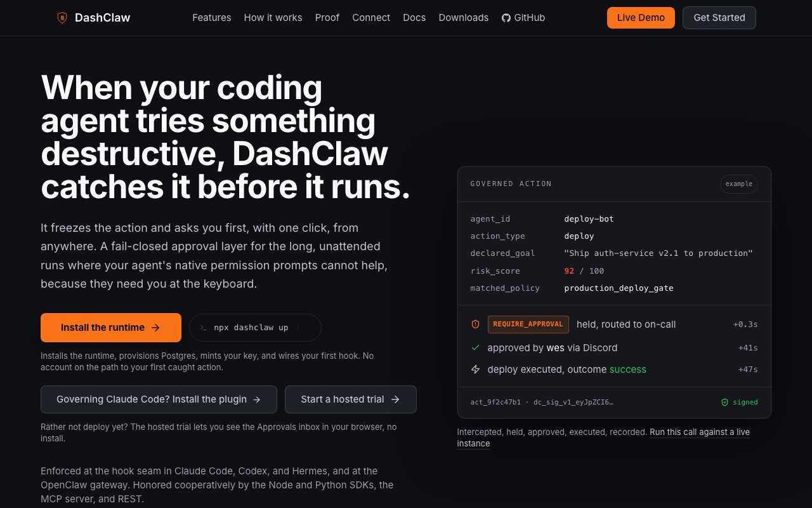Click the lightning bolt beside deploy executed
Viewport: 812px width, 508px height.
475,370
